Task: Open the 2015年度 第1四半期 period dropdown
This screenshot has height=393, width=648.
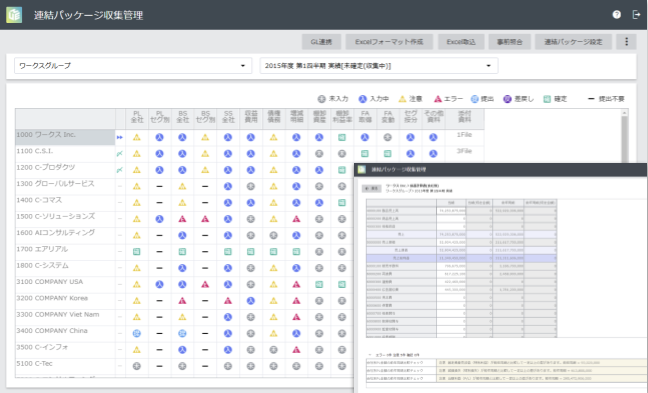Action: [x=379, y=66]
